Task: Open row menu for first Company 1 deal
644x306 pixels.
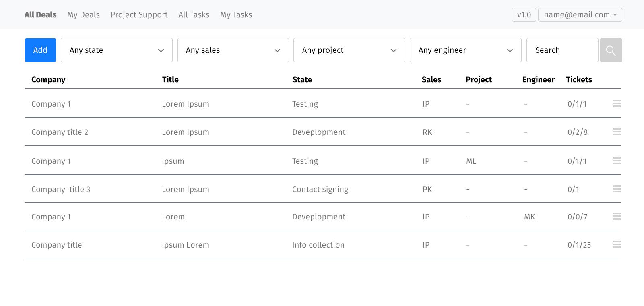Action: coord(617,104)
